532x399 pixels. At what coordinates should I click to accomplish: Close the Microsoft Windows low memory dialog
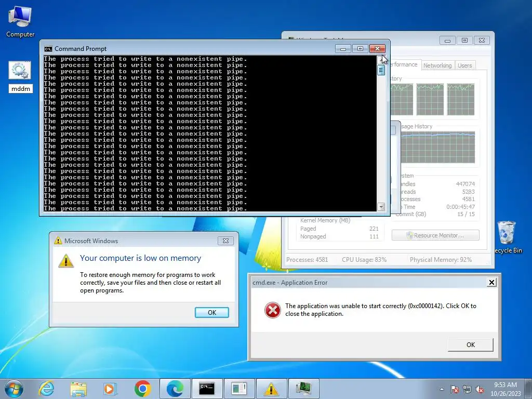click(225, 241)
